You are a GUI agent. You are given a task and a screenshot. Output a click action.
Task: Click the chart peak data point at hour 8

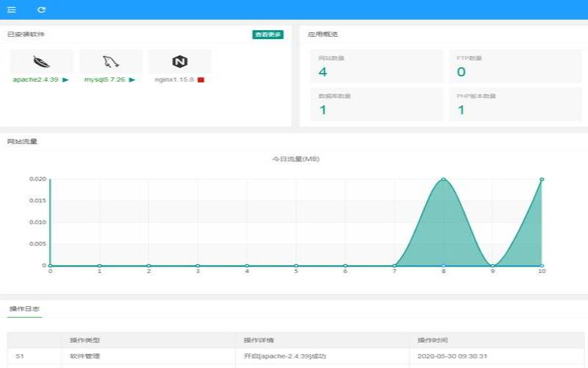444,179
